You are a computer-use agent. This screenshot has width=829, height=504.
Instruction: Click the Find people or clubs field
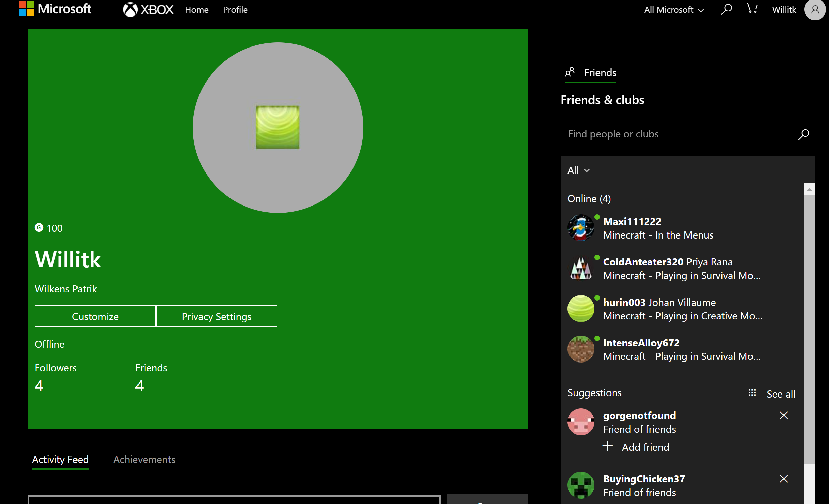(677, 134)
